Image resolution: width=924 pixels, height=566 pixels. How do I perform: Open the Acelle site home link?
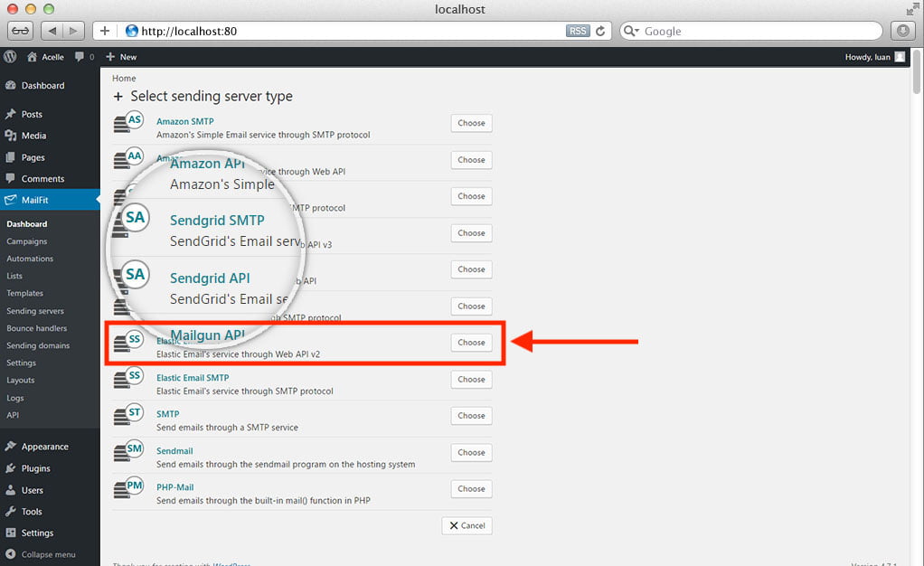[x=45, y=57]
